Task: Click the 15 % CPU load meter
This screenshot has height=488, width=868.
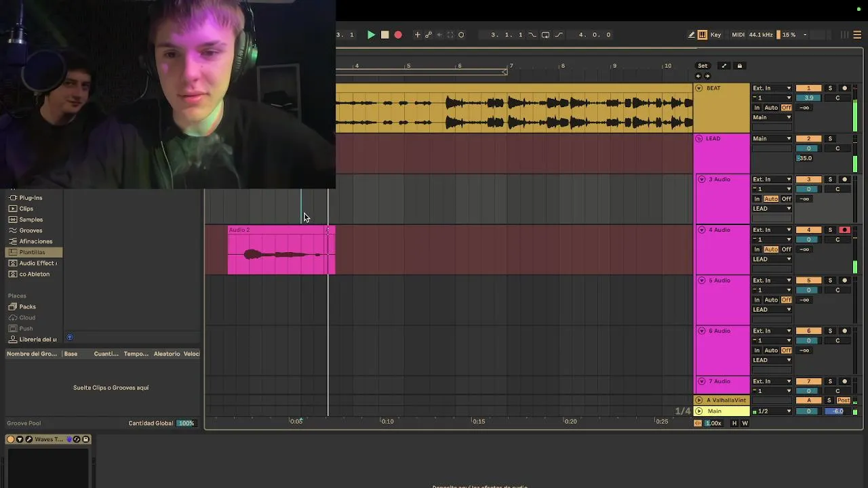Action: pos(789,35)
